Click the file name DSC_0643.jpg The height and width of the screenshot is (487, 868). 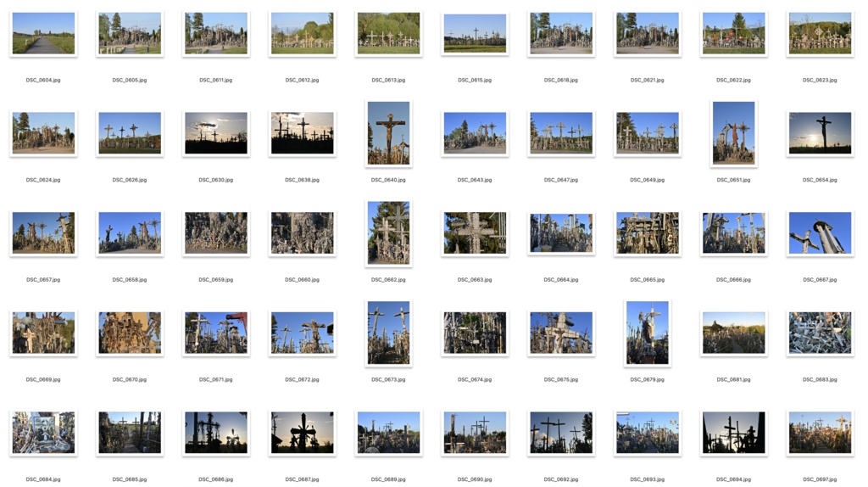[x=475, y=180]
